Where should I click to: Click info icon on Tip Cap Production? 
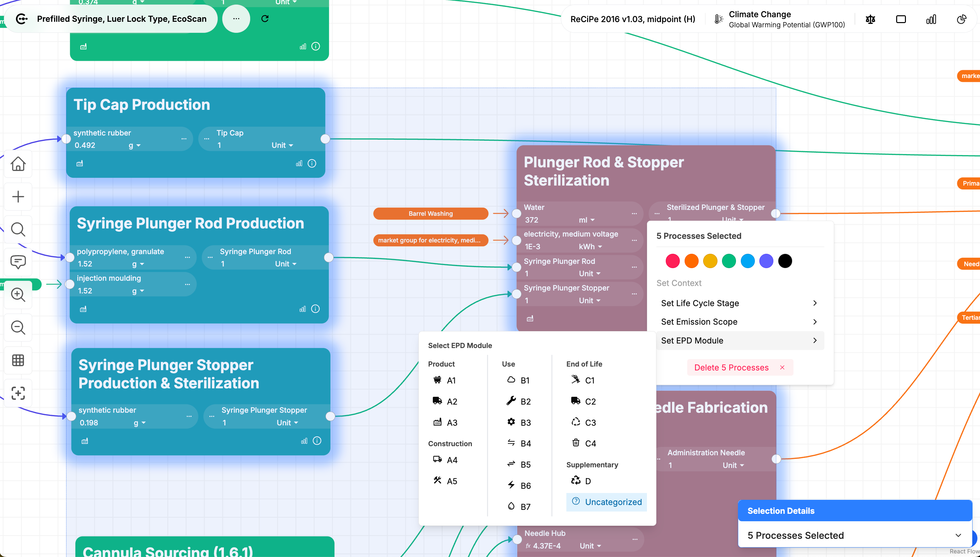pyautogui.click(x=312, y=164)
